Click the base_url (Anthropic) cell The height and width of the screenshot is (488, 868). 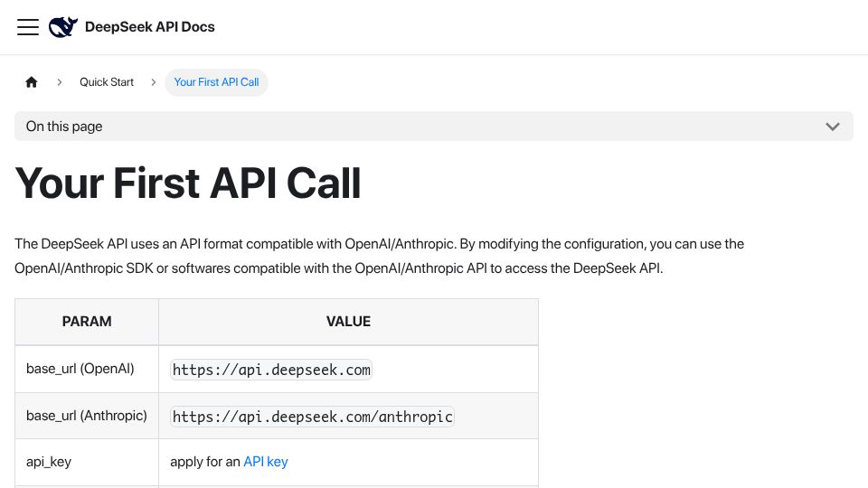[87, 416]
